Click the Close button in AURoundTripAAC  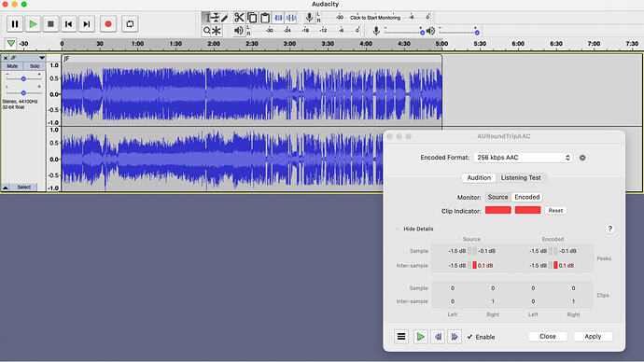pyautogui.click(x=548, y=337)
